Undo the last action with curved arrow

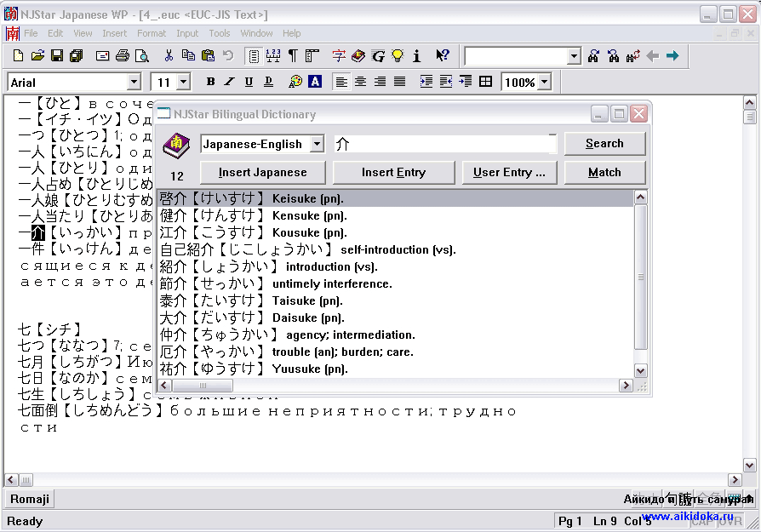coord(228,56)
